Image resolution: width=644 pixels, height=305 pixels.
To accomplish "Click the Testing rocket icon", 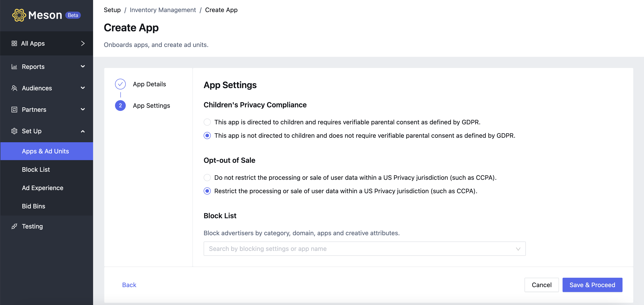I will [14, 226].
